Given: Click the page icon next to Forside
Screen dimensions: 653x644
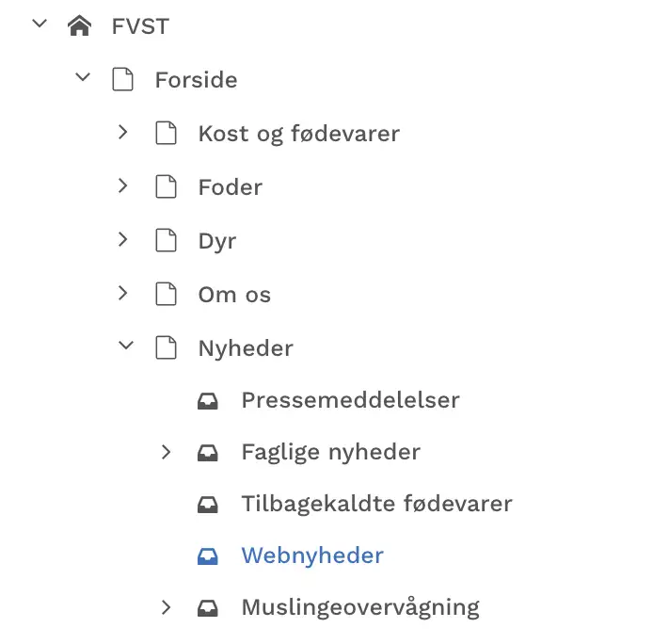Looking at the screenshot, I should 123,80.
